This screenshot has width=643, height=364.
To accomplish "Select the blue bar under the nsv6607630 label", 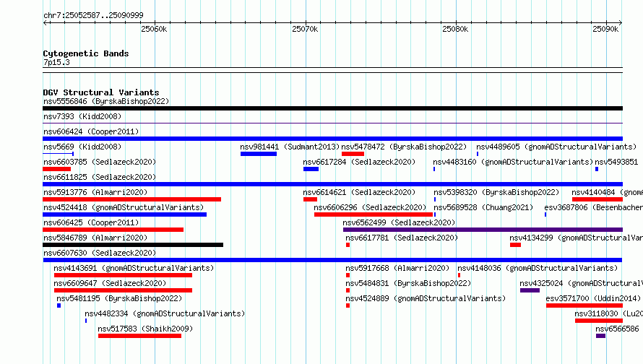I will pyautogui.click(x=332, y=260).
